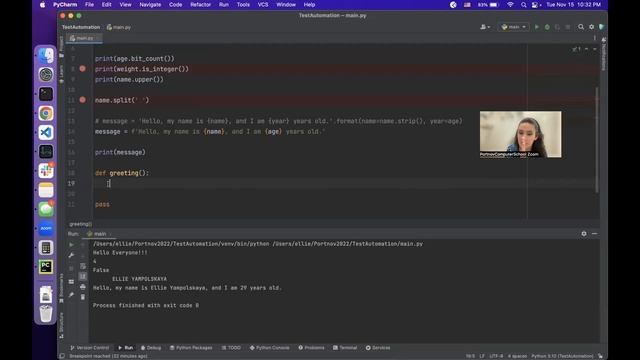
Task: Open the Notifications panel on the right stripe
Action: pos(603,54)
